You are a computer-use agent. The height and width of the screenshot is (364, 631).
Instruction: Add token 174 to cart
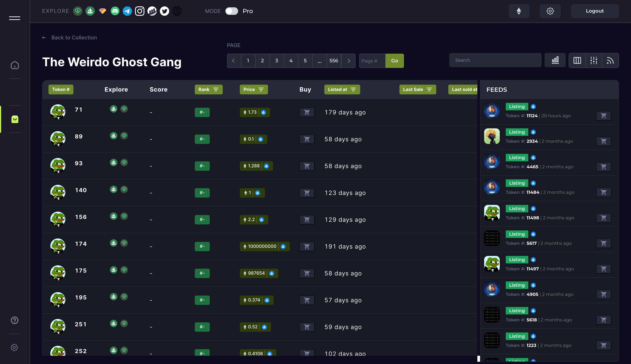(307, 247)
